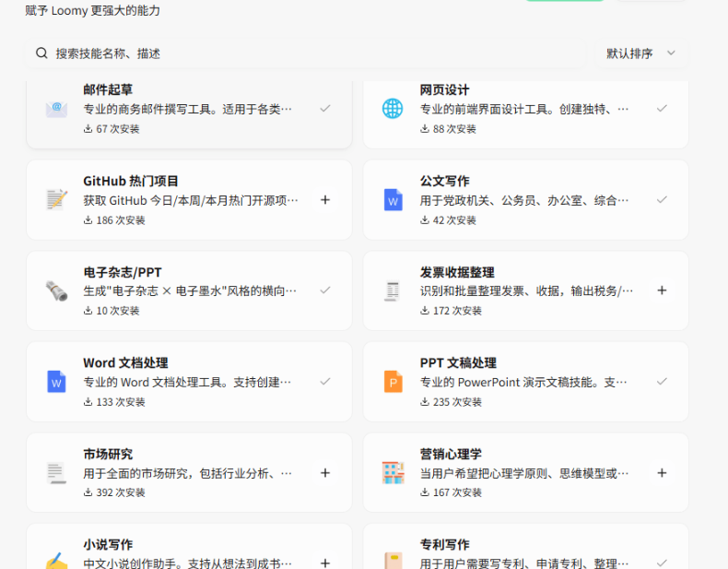Image resolution: width=728 pixels, height=569 pixels.
Task: Install GitHub 热门项目 skill with plus button
Action: tap(325, 200)
